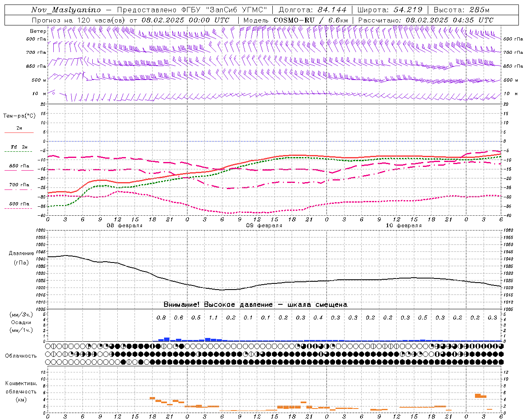The image size is (525, 420).
Task: Click the 08 февраля date label
Action: click(124, 226)
